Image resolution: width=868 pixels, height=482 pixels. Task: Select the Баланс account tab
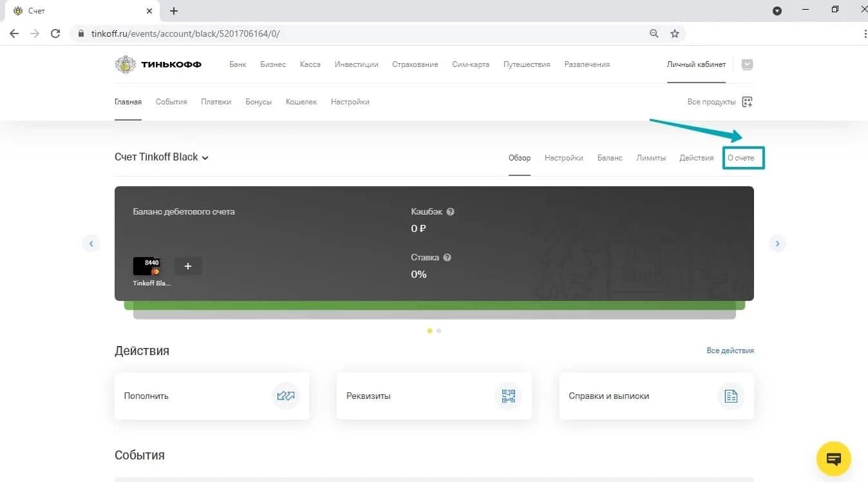pyautogui.click(x=610, y=158)
